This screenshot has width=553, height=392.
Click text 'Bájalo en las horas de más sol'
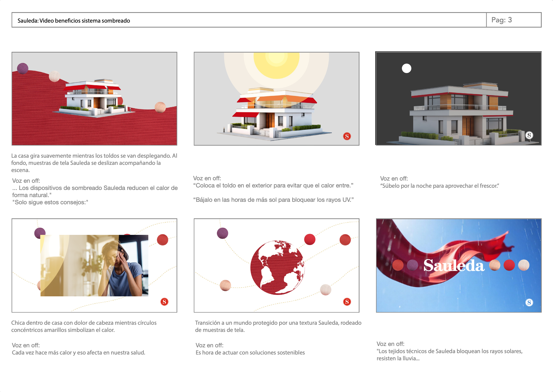(x=236, y=200)
